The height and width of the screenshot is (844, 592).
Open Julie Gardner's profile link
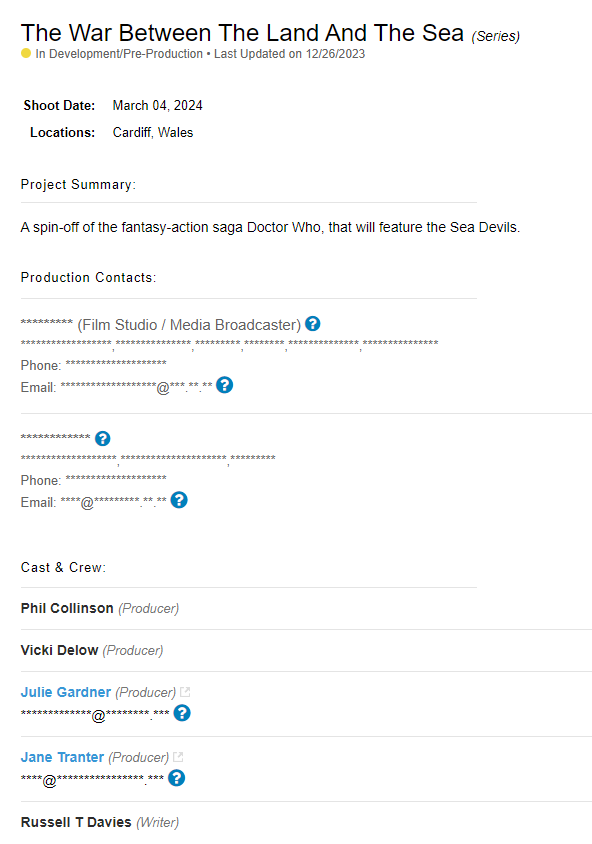(x=66, y=692)
